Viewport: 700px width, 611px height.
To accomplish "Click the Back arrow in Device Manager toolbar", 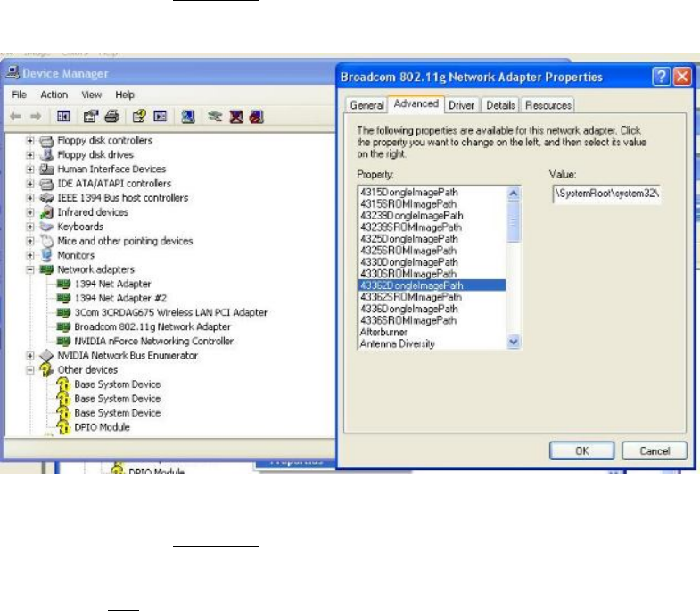I will pos(16,117).
